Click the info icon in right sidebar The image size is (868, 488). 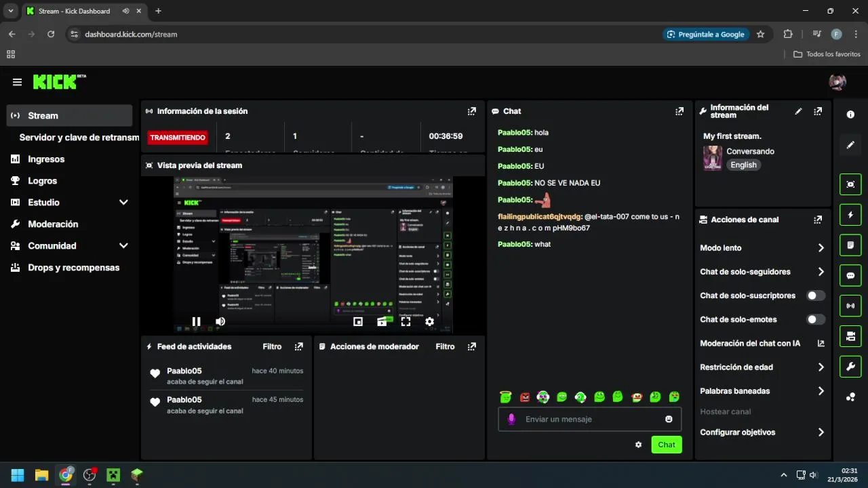pos(850,115)
